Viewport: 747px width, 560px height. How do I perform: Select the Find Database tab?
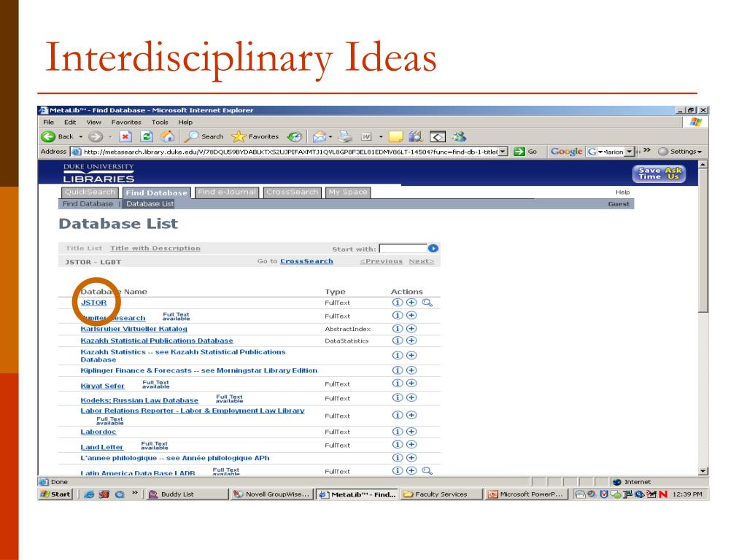(156, 192)
